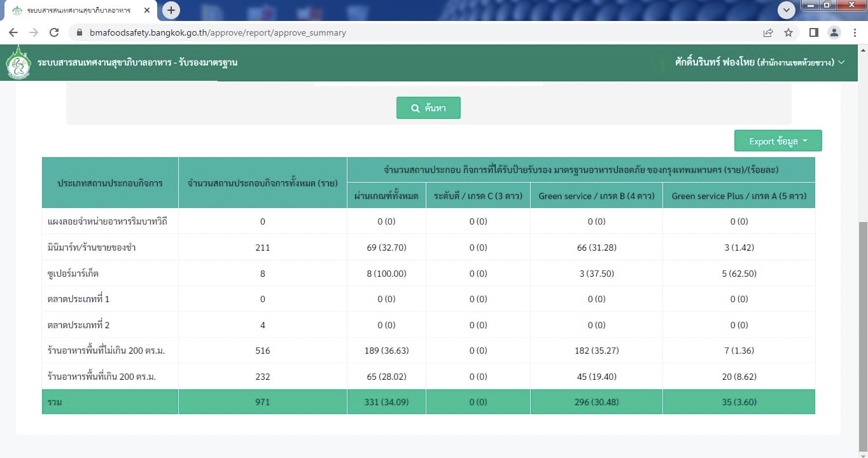Click the BMA food safety logo
The width and height of the screenshot is (868, 458).
pyautogui.click(x=18, y=62)
